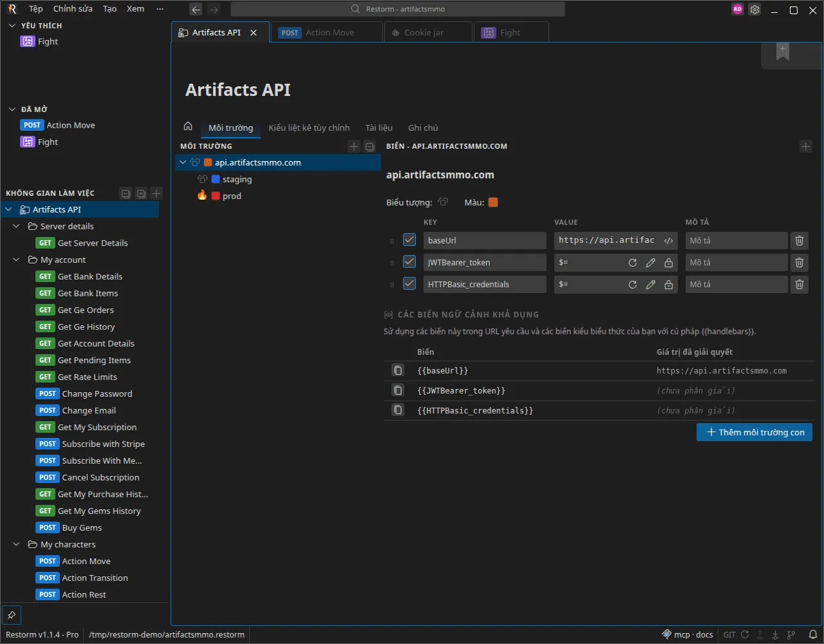Open the Git branch icon in status bar
824x644 pixels.
791,634
